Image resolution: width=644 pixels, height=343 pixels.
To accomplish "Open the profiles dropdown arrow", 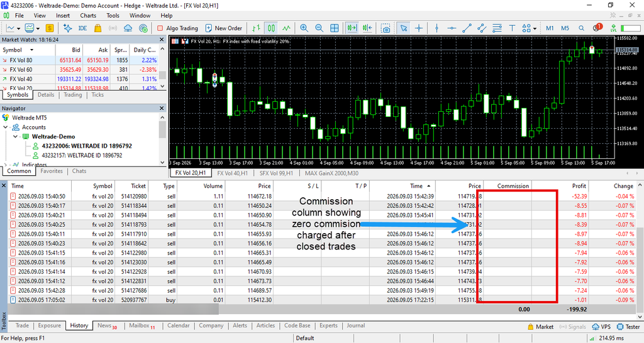I will tap(38, 28).
